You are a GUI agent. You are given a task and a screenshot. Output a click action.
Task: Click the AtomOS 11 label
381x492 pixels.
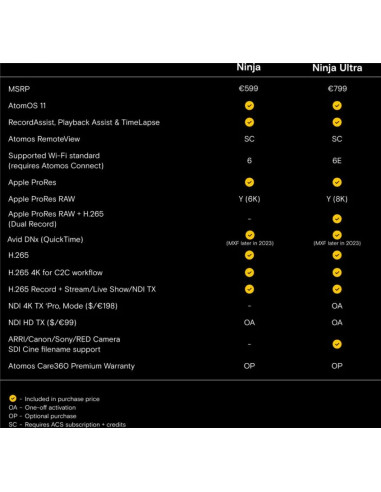tap(27, 106)
